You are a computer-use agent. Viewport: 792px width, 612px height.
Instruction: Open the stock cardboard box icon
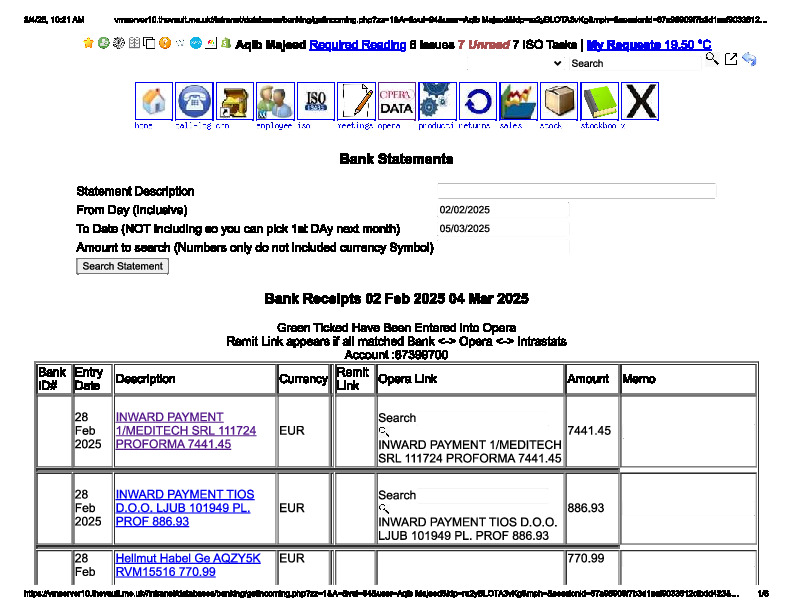pyautogui.click(x=558, y=102)
